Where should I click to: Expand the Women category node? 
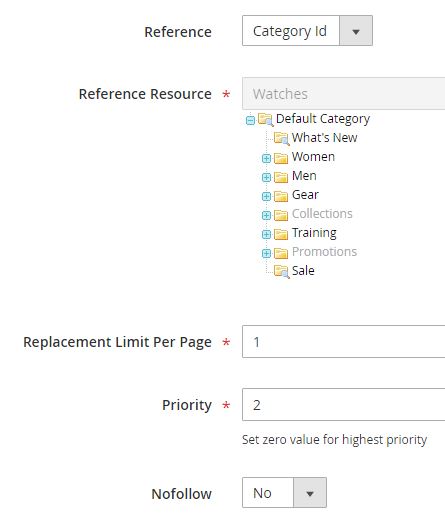click(x=266, y=158)
